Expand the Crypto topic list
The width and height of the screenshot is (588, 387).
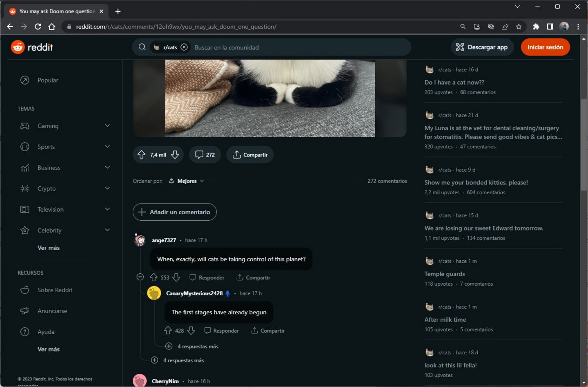(107, 188)
